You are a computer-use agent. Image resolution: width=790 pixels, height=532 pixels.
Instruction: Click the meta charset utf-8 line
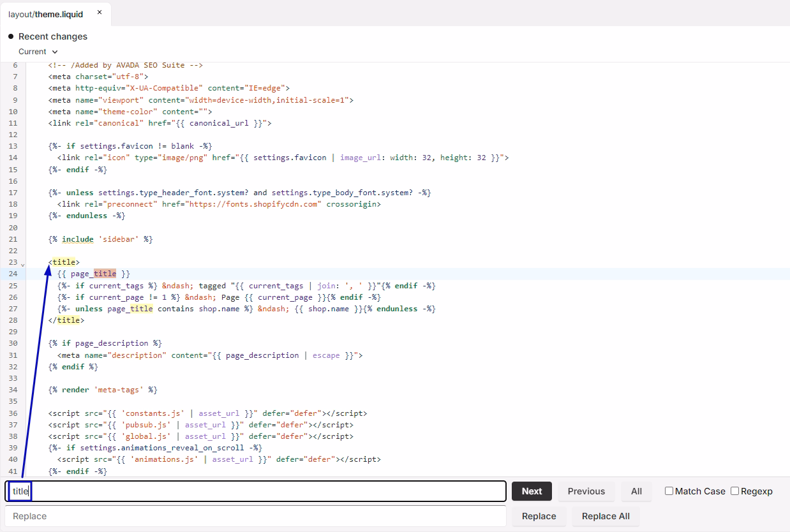coord(98,77)
